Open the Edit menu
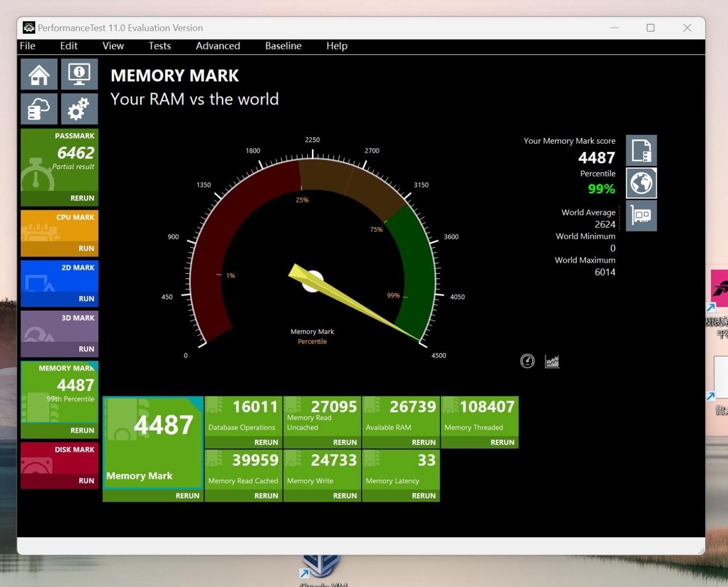 [69, 46]
